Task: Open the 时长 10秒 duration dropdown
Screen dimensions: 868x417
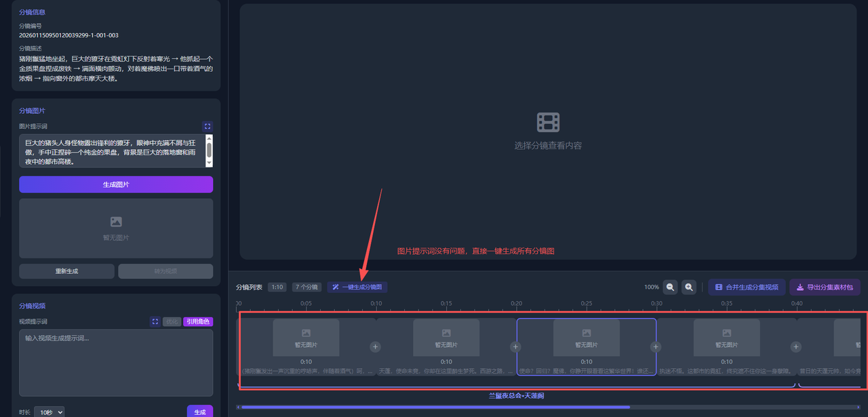Action: [x=49, y=411]
